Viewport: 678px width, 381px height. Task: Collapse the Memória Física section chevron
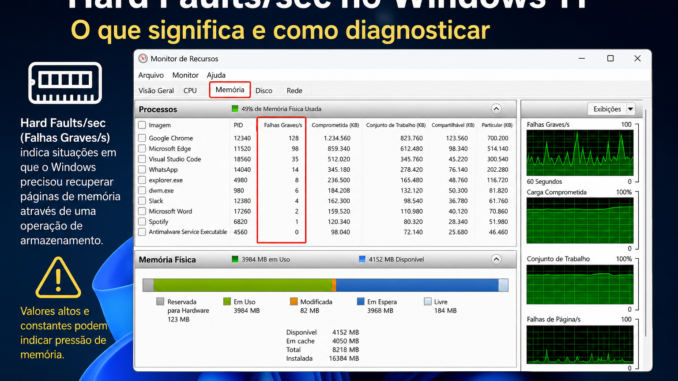496,259
